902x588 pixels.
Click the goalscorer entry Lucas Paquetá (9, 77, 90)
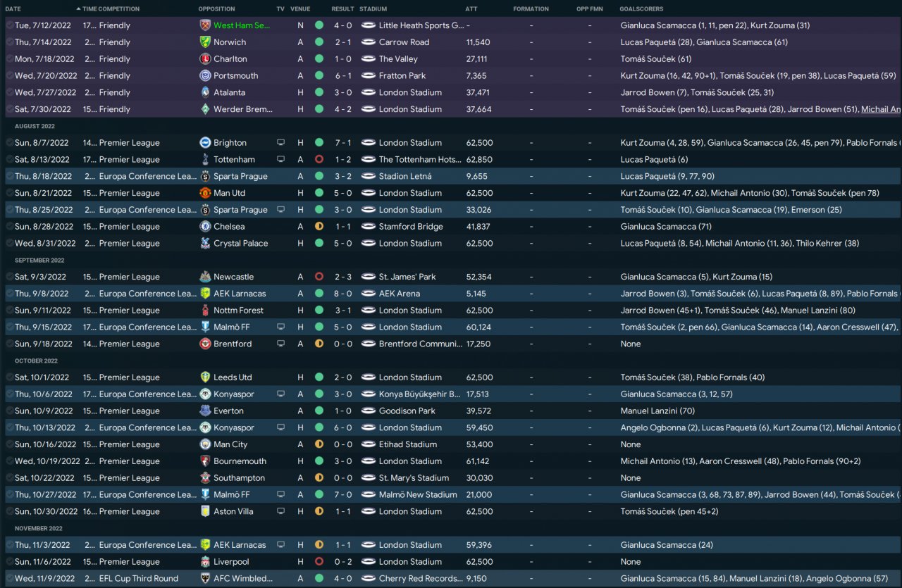click(x=667, y=177)
